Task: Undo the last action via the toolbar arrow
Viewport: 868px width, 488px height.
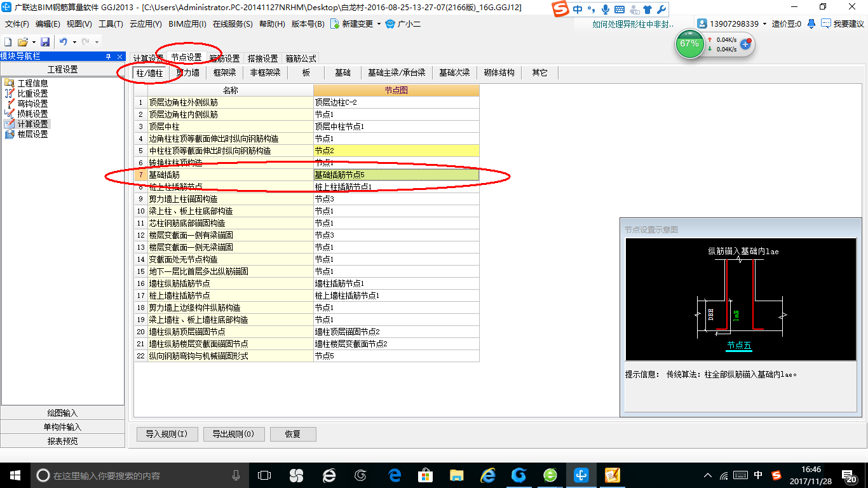Action: point(64,41)
